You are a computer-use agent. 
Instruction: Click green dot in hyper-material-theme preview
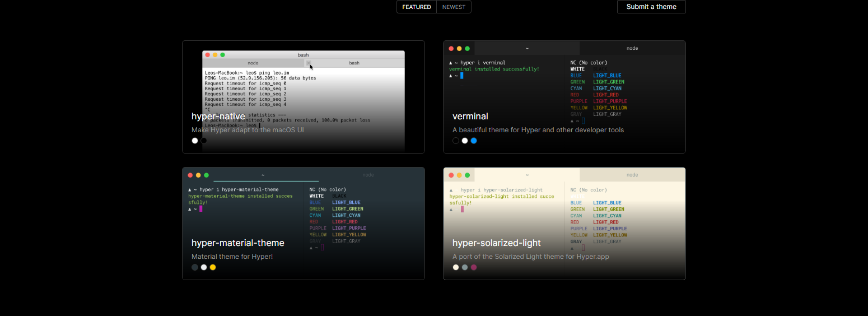pos(206,175)
